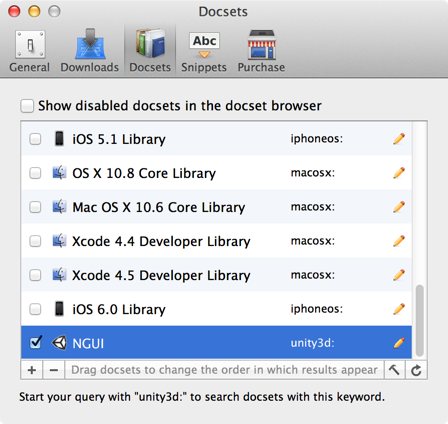Select the iOS 5.1 Library row name
Viewport: 448px width, 424px height.
pyautogui.click(x=119, y=139)
